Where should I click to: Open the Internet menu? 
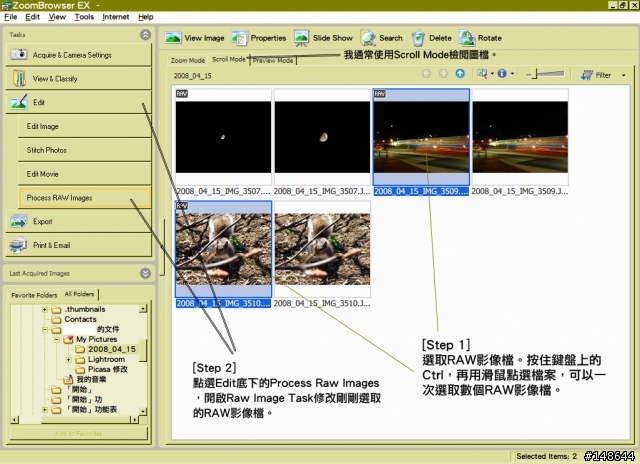tap(116, 17)
